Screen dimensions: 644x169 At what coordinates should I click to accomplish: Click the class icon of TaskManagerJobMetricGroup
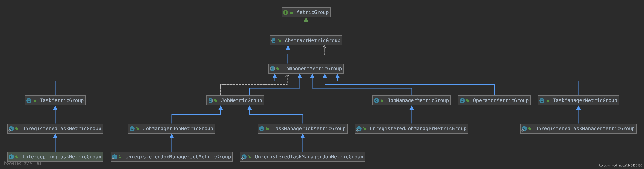[262, 129]
